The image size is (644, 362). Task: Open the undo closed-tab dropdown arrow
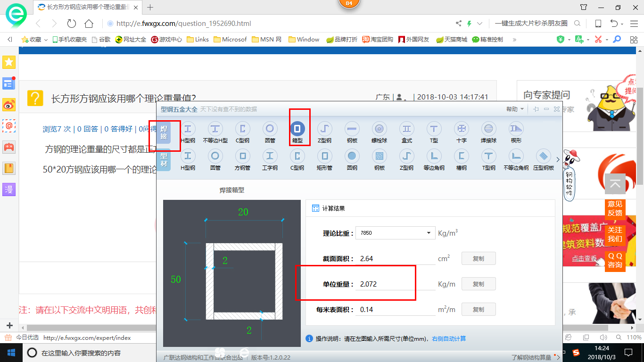pos(622,24)
